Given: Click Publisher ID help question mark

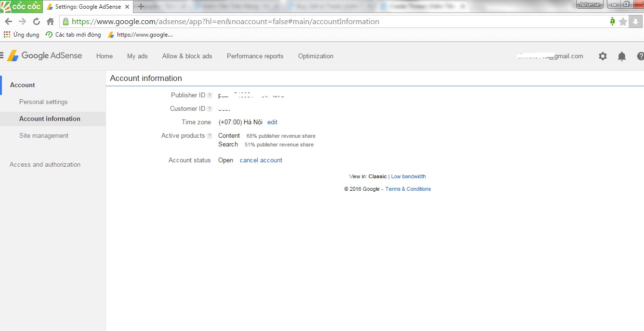Looking at the screenshot, I should tap(210, 95).
